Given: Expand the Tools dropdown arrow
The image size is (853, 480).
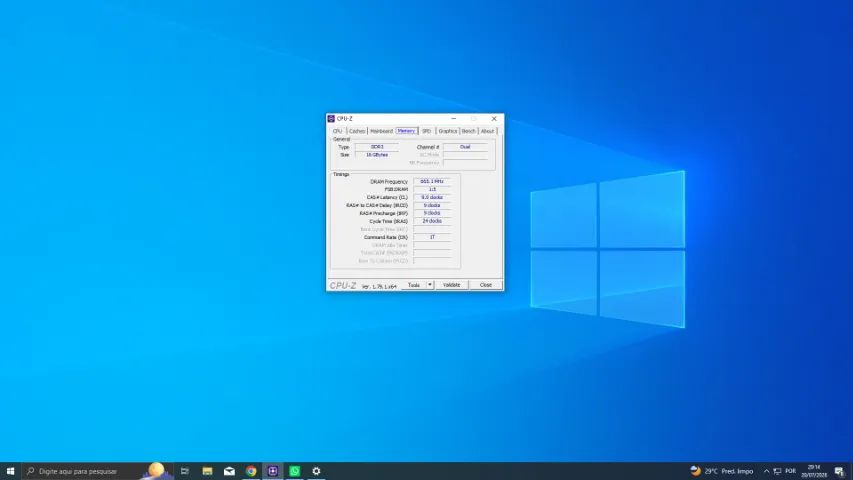Looking at the screenshot, I should click(x=430, y=285).
